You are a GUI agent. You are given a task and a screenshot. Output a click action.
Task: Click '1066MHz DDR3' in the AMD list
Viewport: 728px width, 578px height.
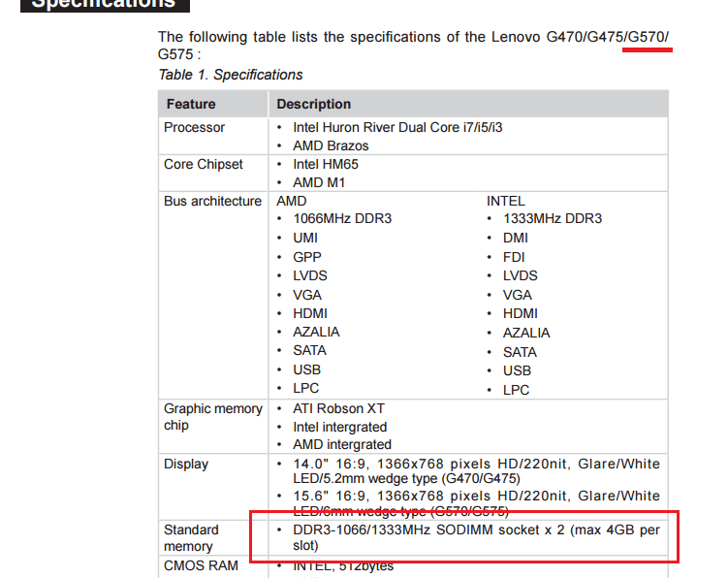click(x=342, y=219)
